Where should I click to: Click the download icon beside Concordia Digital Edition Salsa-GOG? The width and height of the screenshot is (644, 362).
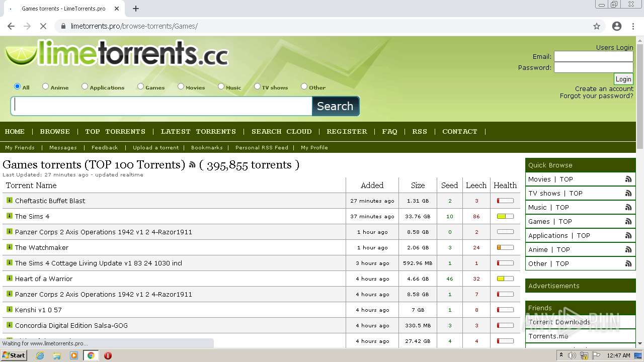(9, 325)
